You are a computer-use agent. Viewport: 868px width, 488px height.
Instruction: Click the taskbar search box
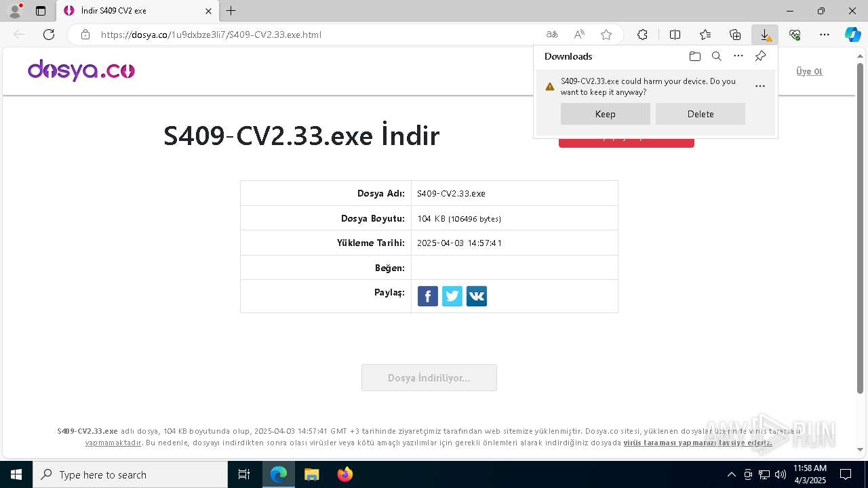tap(130, 474)
